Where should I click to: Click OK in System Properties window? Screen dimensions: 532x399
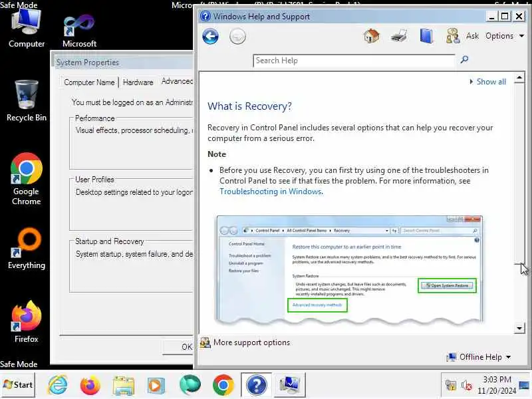(x=178, y=346)
